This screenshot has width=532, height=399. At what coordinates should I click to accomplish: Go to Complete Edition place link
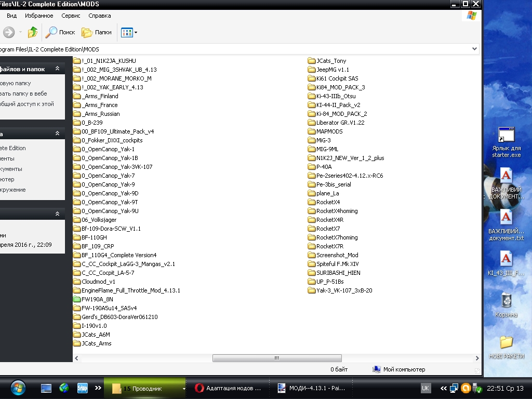tap(13, 148)
